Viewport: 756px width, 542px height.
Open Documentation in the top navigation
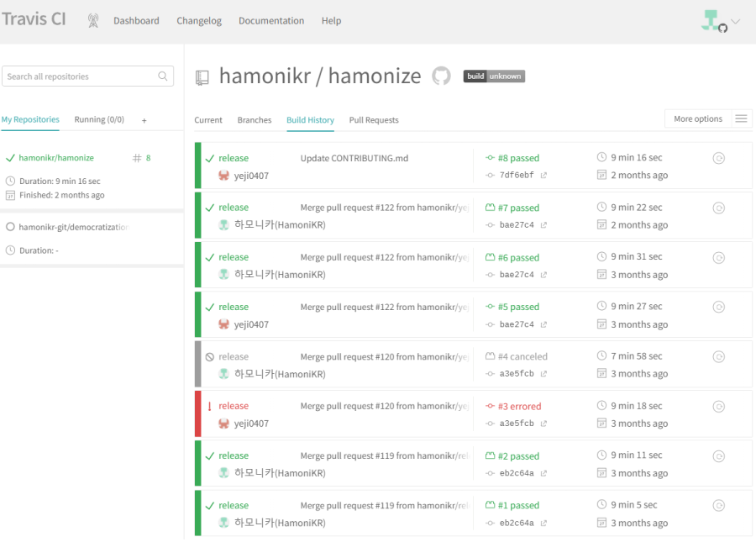click(x=271, y=21)
